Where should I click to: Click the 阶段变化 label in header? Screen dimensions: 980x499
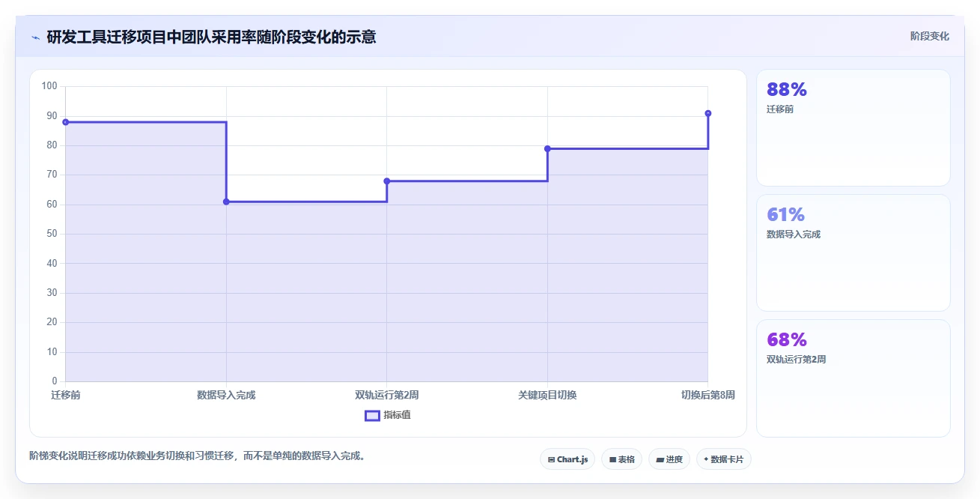click(x=930, y=36)
